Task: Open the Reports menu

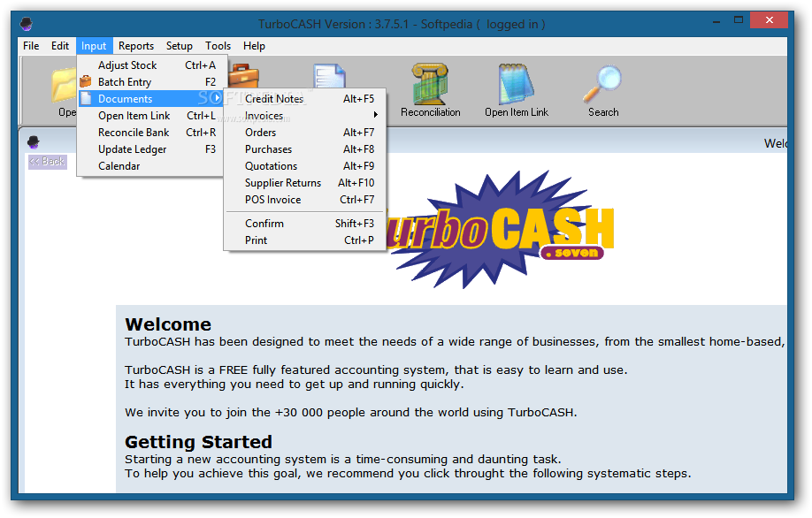Action: pos(136,46)
